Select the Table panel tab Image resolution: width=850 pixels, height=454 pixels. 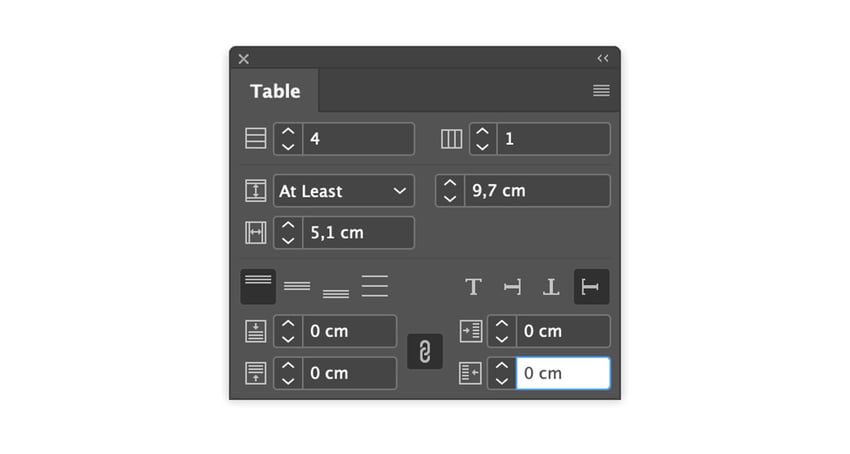[x=275, y=91]
